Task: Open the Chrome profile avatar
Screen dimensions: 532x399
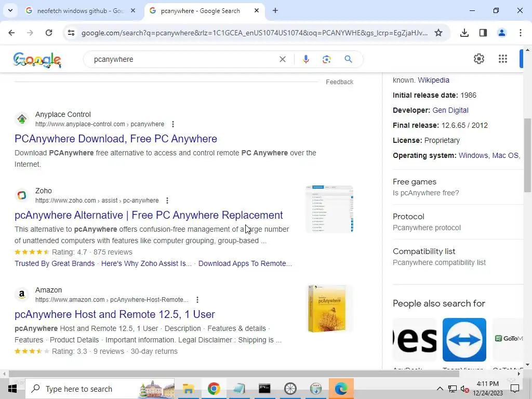Action: coord(501,33)
